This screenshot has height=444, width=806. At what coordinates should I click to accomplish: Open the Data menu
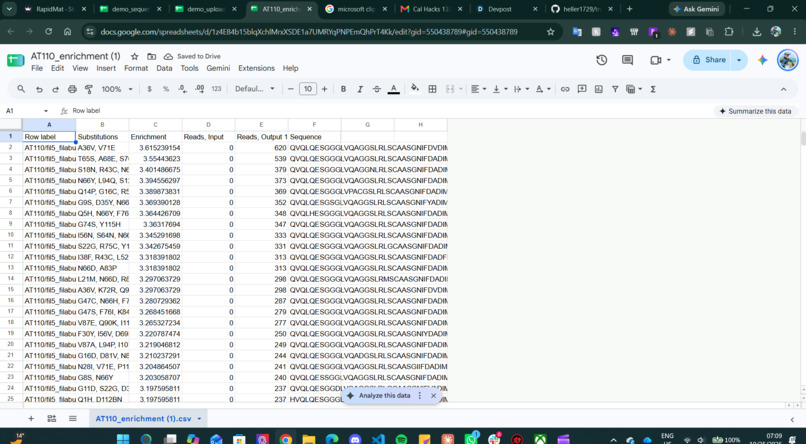point(164,68)
